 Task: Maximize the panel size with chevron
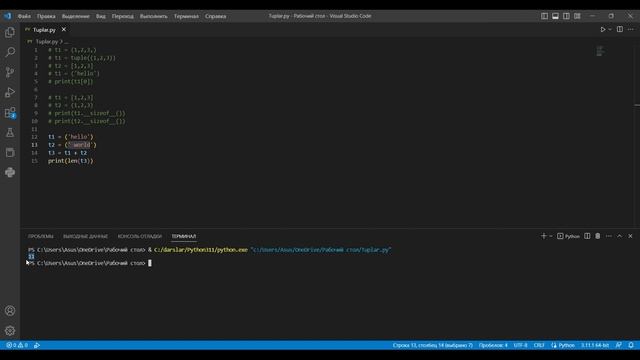pos(620,236)
